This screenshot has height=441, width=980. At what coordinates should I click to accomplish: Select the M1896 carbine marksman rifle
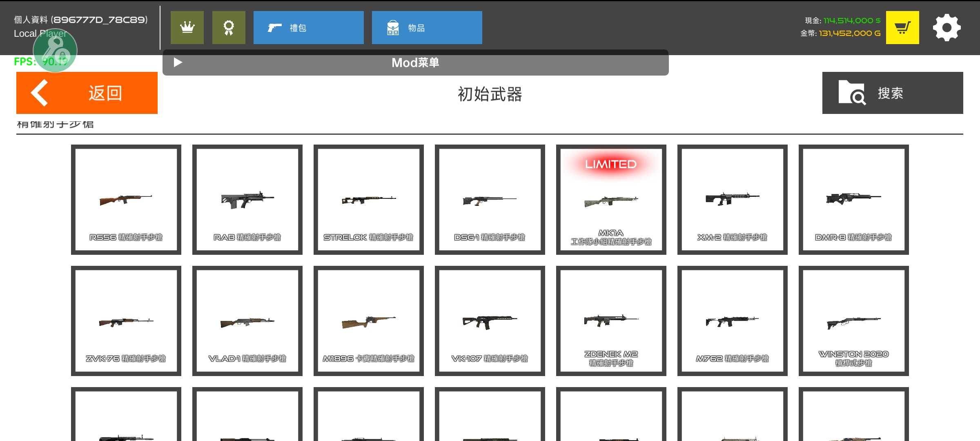[x=368, y=321]
